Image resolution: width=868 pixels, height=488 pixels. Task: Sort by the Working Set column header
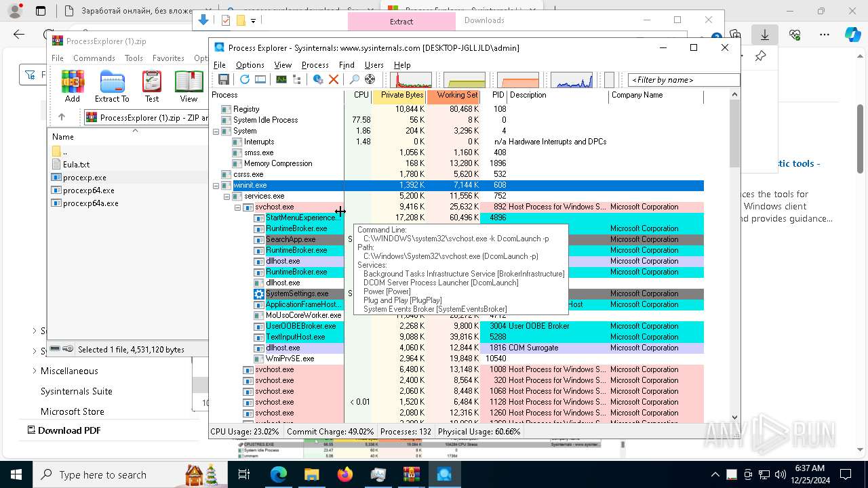tap(454, 96)
